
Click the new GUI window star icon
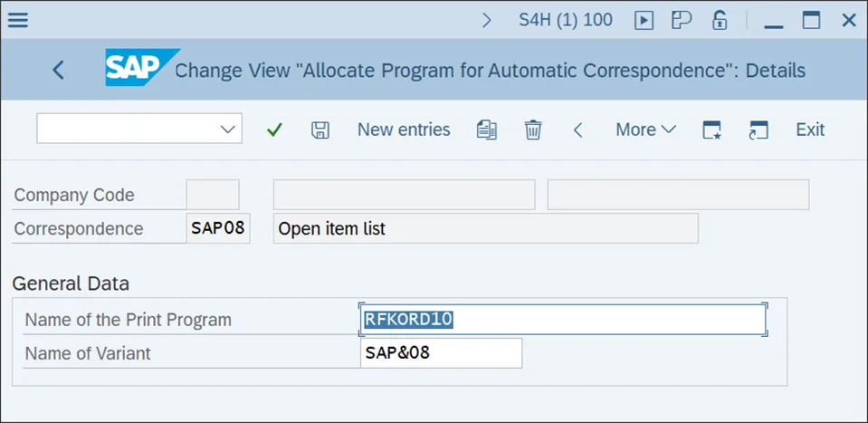[713, 130]
